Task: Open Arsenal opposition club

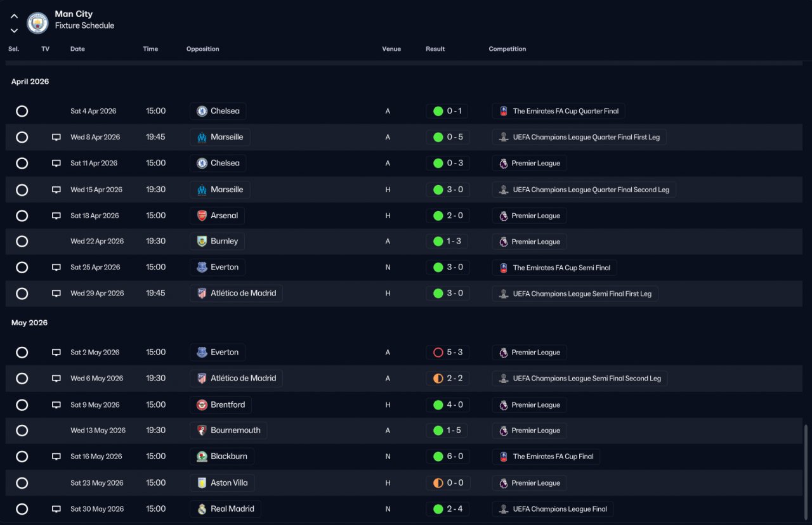Action: [217, 216]
